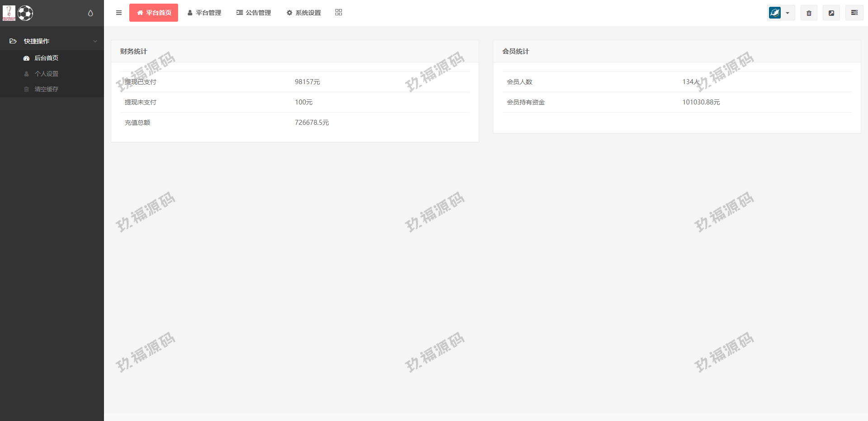Click the external link arrow icon
The height and width of the screenshot is (421, 868).
click(831, 13)
